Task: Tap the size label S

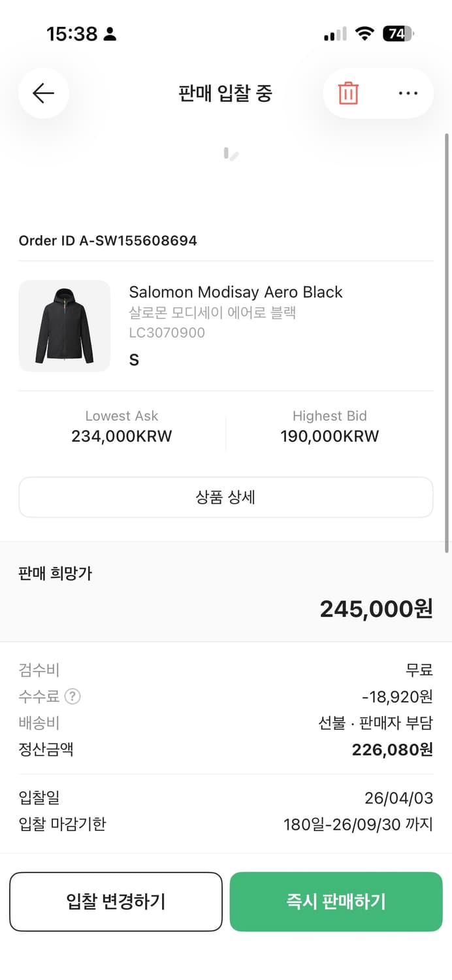Action: click(133, 359)
